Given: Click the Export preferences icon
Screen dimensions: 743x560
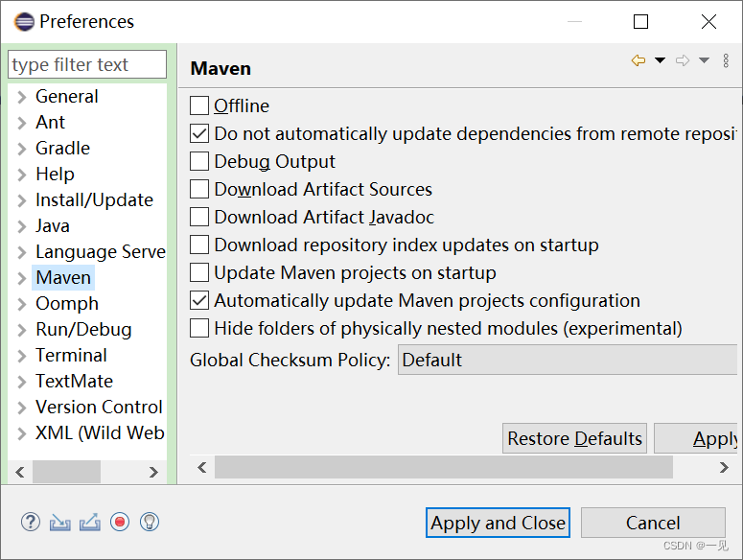Looking at the screenshot, I should [x=90, y=522].
